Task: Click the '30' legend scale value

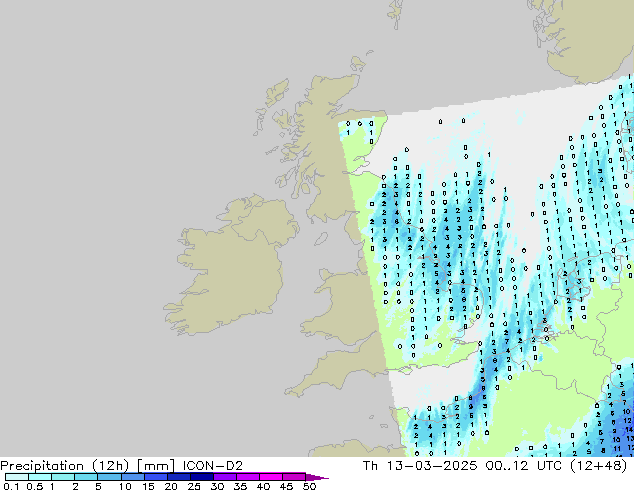Action: (217, 486)
